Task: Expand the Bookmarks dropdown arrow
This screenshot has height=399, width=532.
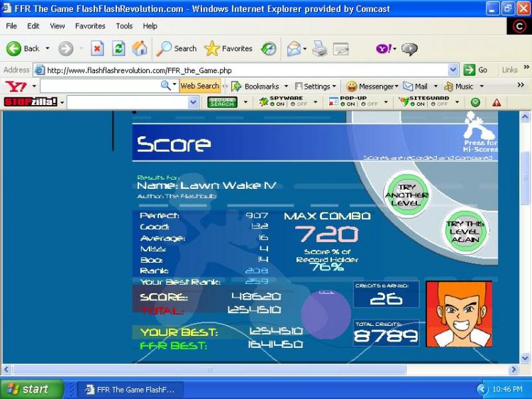Action: (286, 87)
